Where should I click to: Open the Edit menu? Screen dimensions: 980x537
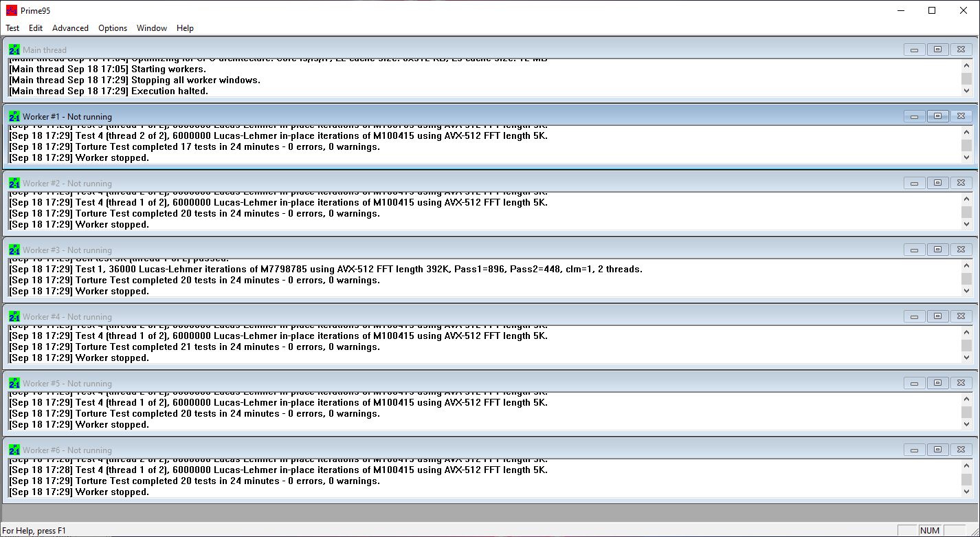click(x=36, y=28)
